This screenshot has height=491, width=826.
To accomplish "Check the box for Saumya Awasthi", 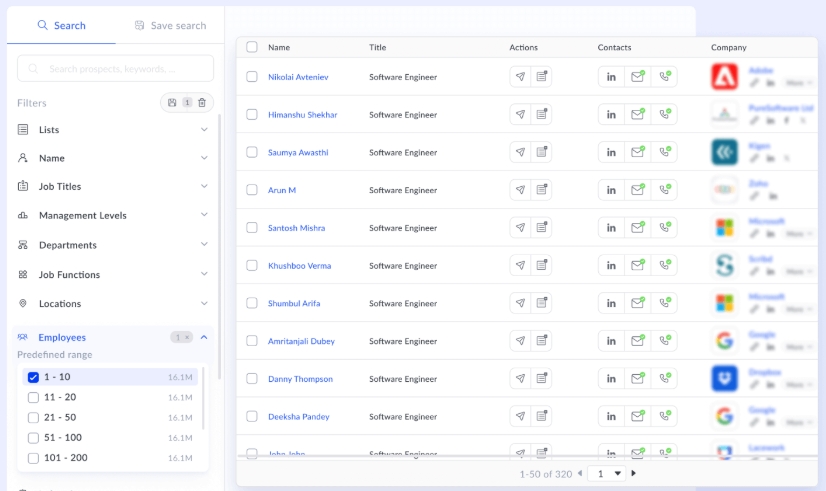I will [252, 152].
